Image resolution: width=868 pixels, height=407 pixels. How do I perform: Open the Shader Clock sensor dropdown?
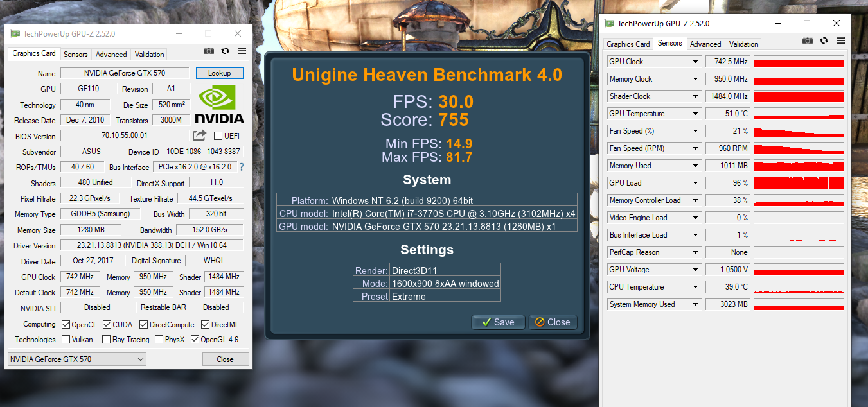695,96
